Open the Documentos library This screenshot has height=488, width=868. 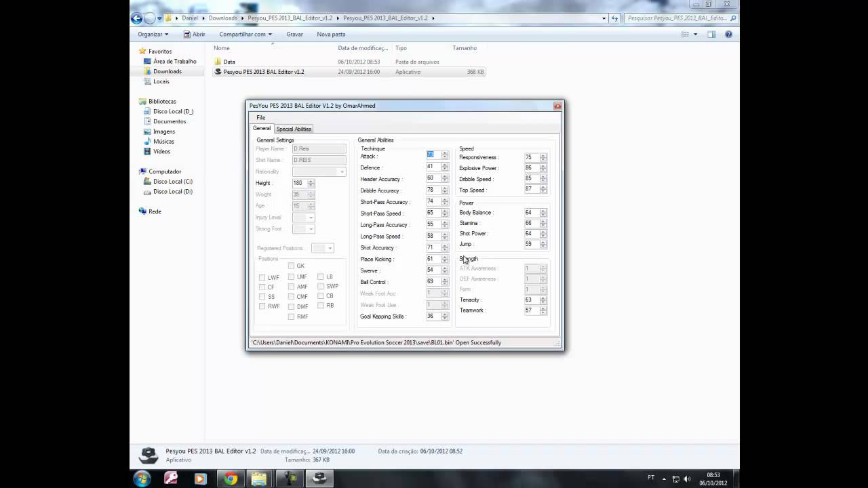tap(169, 121)
